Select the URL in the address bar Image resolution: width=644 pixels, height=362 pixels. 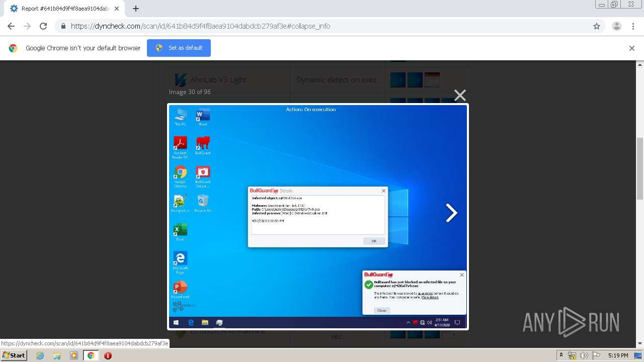(200, 26)
